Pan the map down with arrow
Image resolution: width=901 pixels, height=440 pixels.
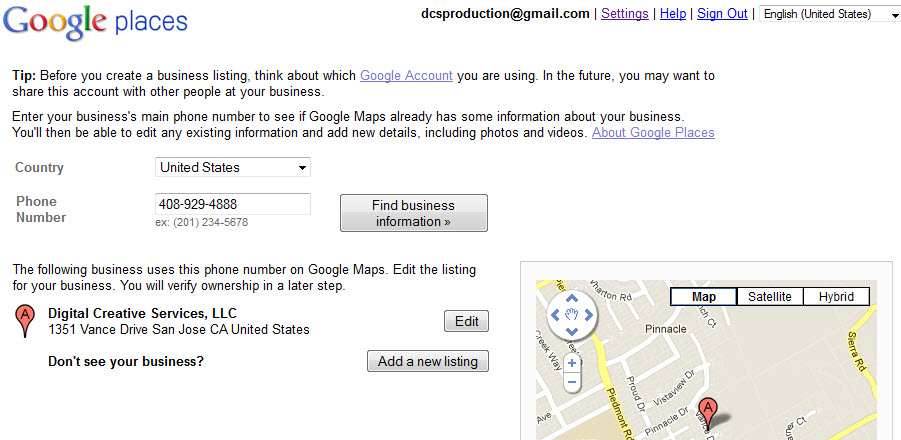(x=571, y=331)
